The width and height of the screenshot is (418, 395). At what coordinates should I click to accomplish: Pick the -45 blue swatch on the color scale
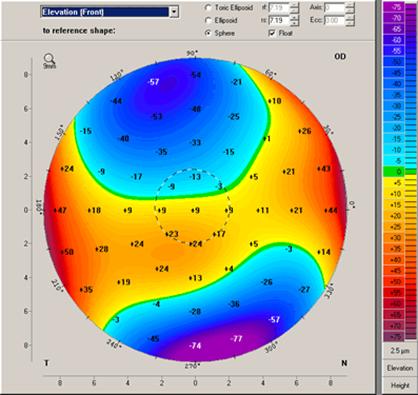[394, 73]
